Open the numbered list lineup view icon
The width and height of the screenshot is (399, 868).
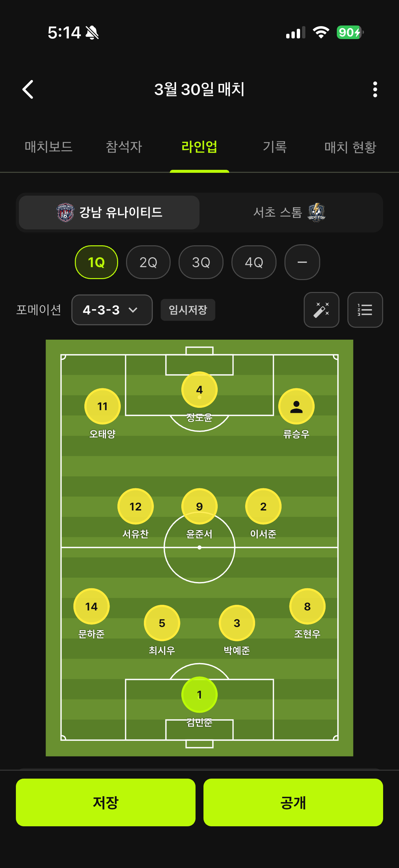pyautogui.click(x=365, y=310)
